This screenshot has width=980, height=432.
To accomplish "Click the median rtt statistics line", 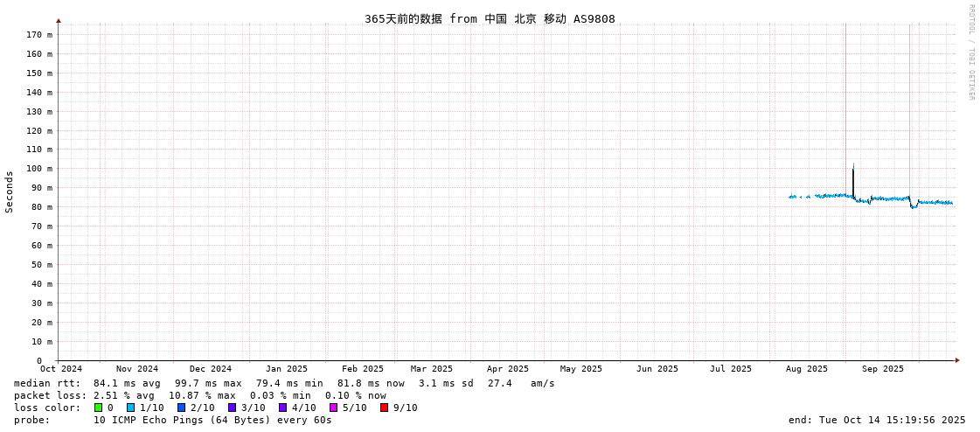I will coord(284,383).
